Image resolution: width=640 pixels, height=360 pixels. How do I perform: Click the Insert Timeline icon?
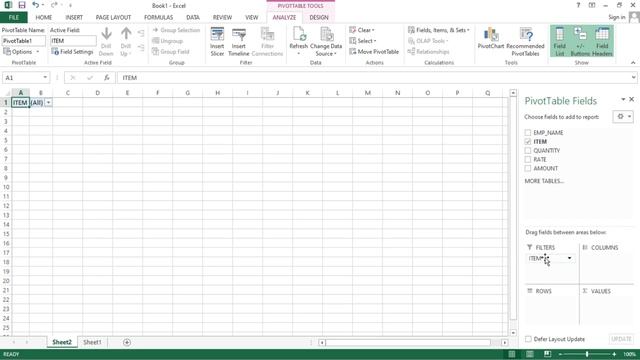pyautogui.click(x=238, y=41)
